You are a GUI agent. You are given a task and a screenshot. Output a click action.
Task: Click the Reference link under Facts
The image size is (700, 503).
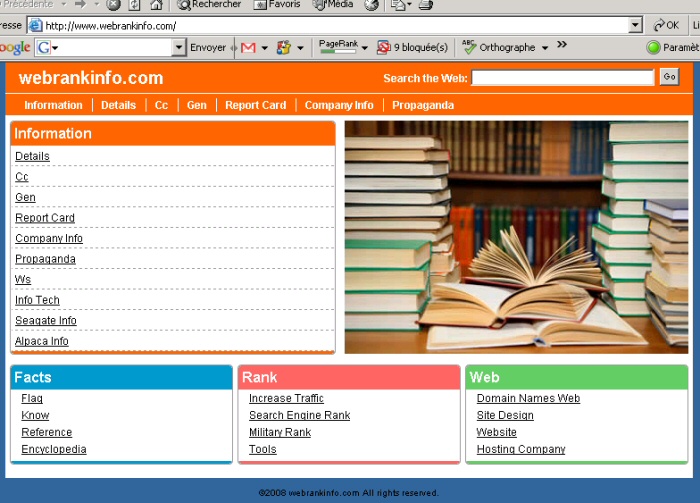coord(46,432)
